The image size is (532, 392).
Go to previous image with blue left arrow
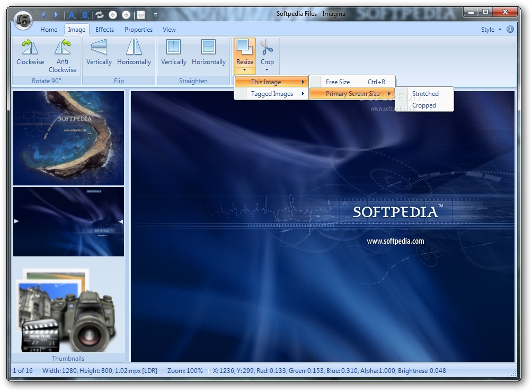43,15
